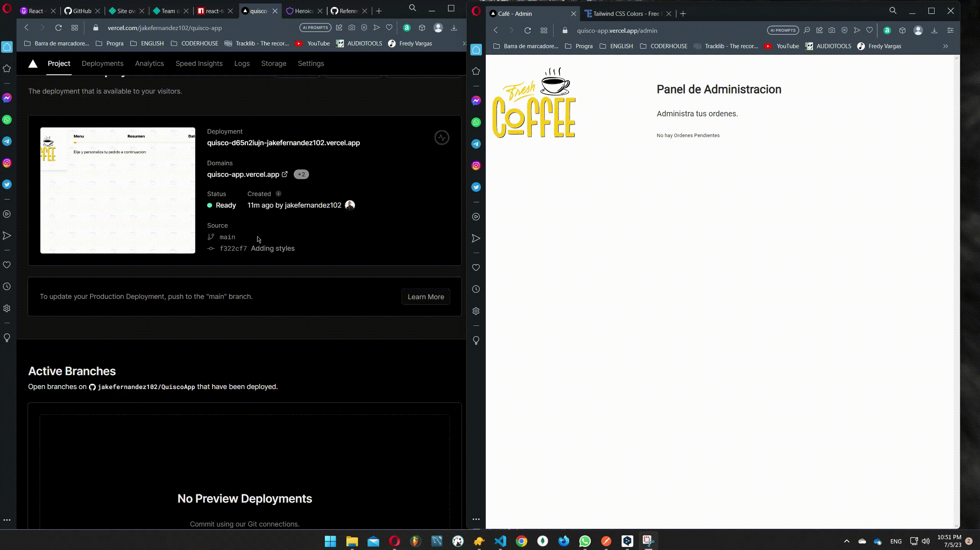Click the Vercel triangle logo
Image resolution: width=980 pixels, height=550 pixels.
click(33, 64)
